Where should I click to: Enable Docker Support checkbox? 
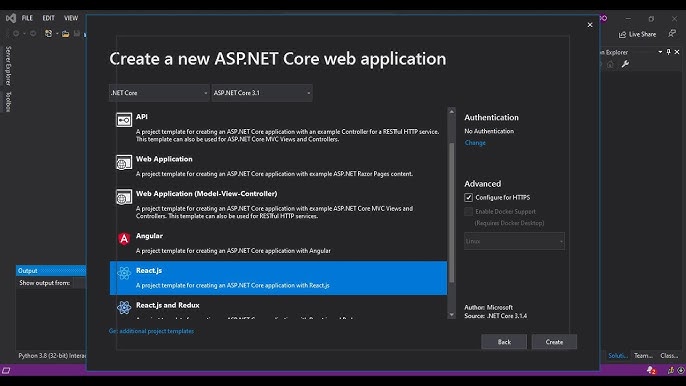(x=469, y=211)
